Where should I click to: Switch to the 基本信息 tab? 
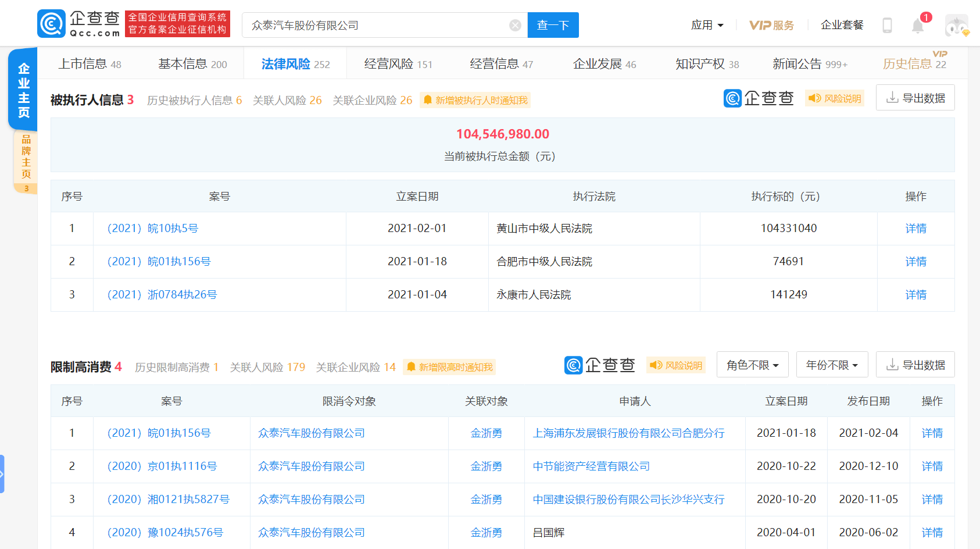(192, 64)
